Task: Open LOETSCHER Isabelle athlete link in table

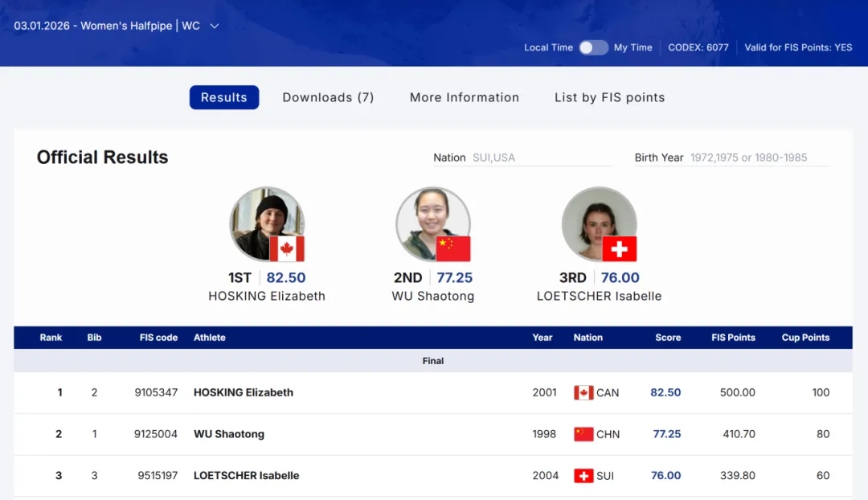Action: point(246,476)
